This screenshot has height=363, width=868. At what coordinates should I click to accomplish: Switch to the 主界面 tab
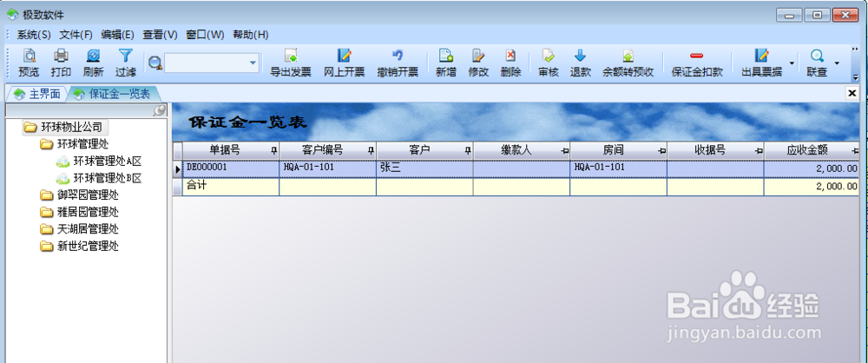click(x=37, y=94)
